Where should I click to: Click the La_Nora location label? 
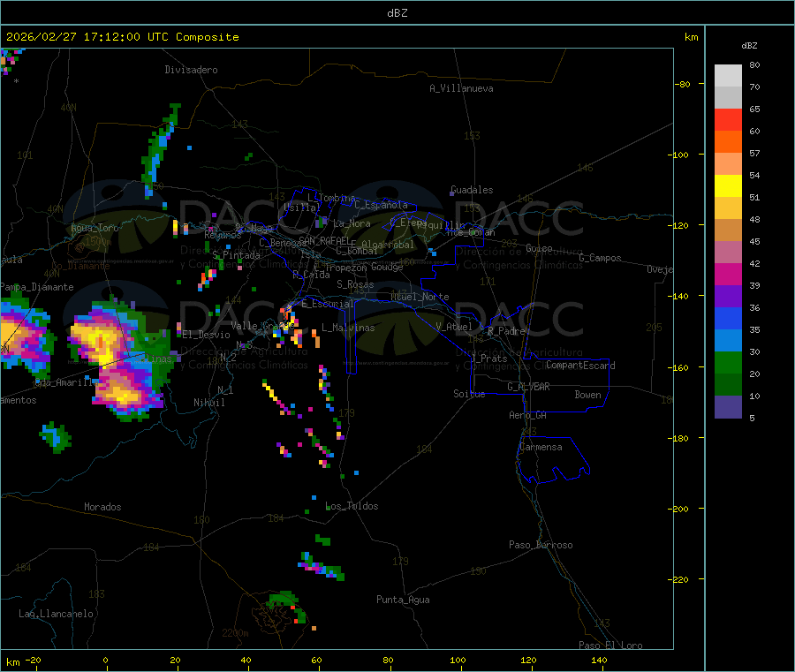352,223
